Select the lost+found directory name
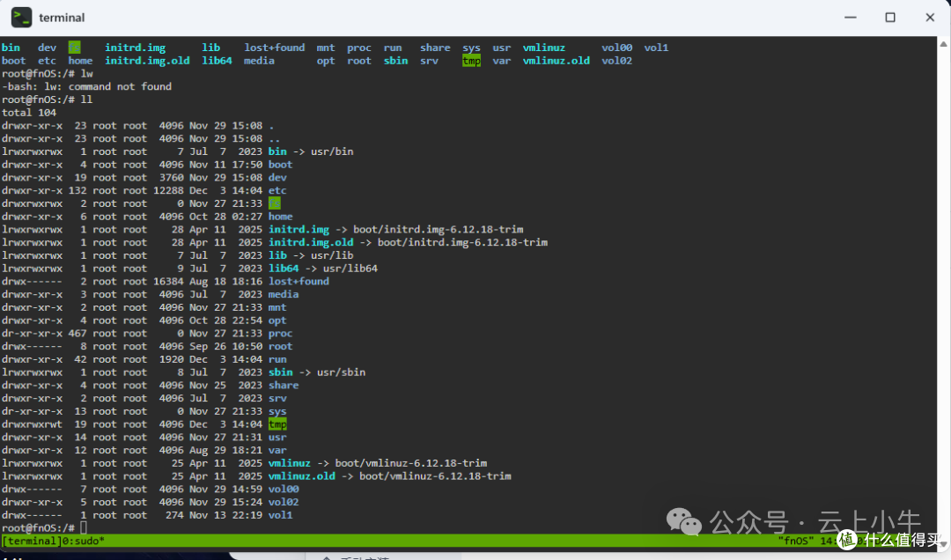The image size is (951, 560). 299,282
